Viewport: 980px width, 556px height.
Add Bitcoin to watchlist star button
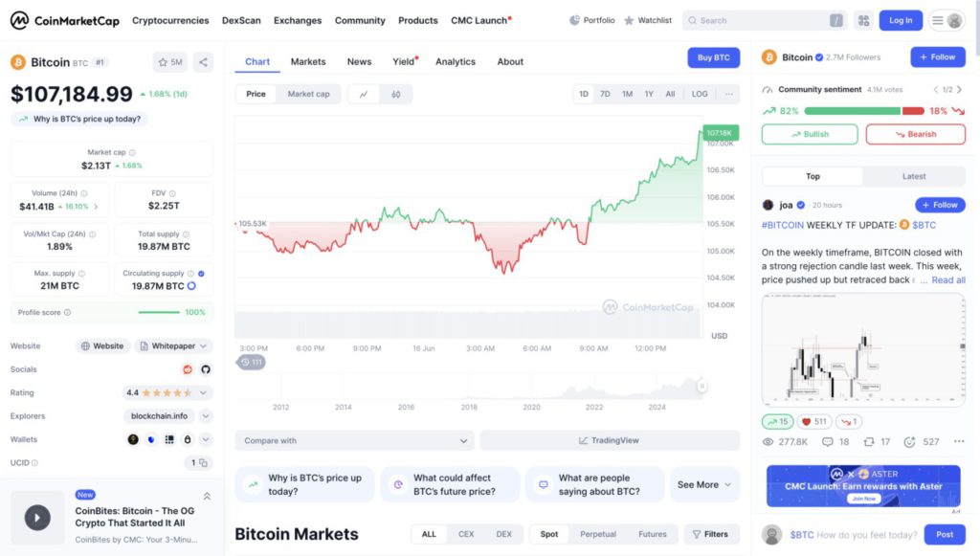point(170,62)
